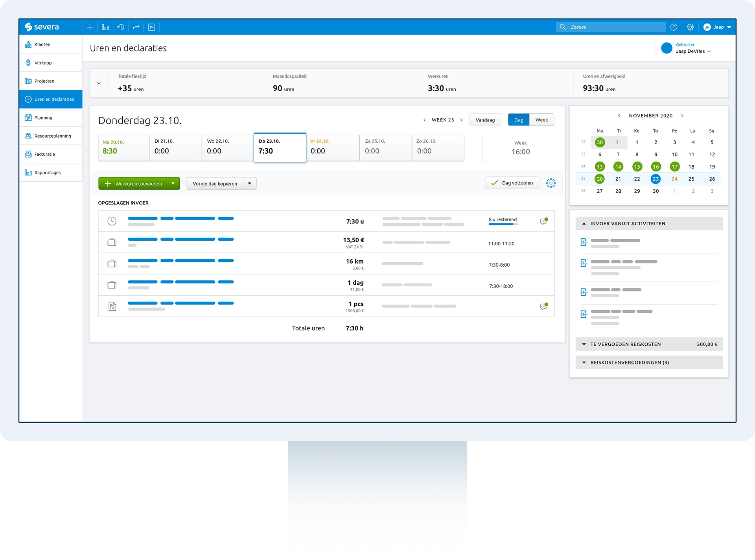Click the Vandaag button
The image size is (755, 560).
click(485, 120)
